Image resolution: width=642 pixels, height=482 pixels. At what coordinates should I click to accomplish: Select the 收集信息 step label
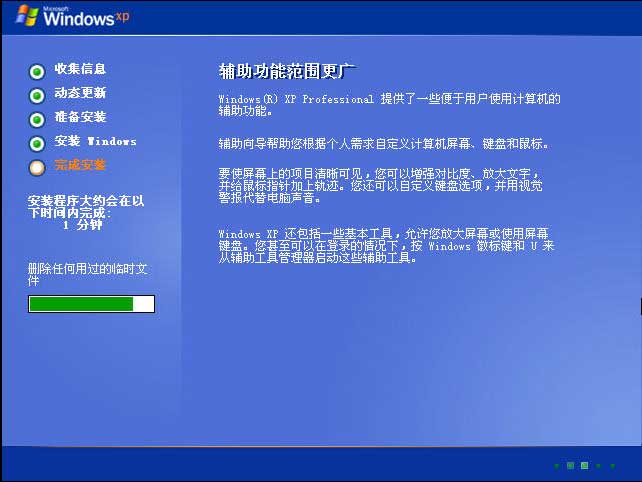pyautogui.click(x=80, y=69)
